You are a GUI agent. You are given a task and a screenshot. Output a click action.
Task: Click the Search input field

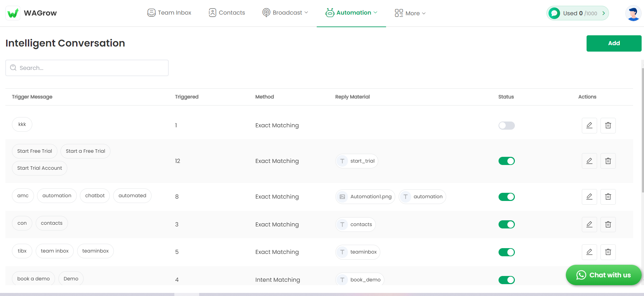coord(87,68)
